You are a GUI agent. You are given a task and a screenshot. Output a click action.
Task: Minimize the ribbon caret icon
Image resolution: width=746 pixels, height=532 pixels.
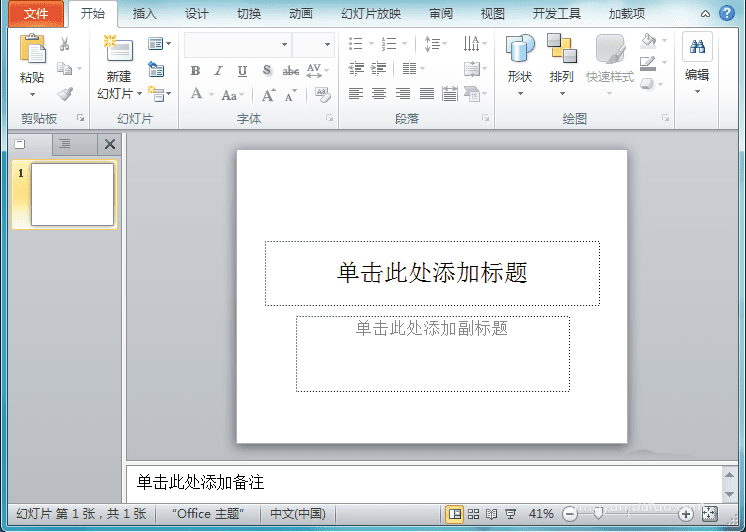(x=706, y=14)
